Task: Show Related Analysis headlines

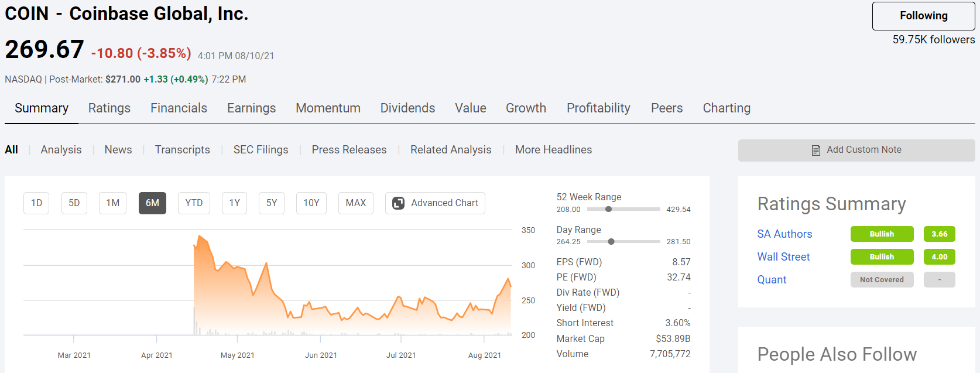Action: (x=451, y=150)
